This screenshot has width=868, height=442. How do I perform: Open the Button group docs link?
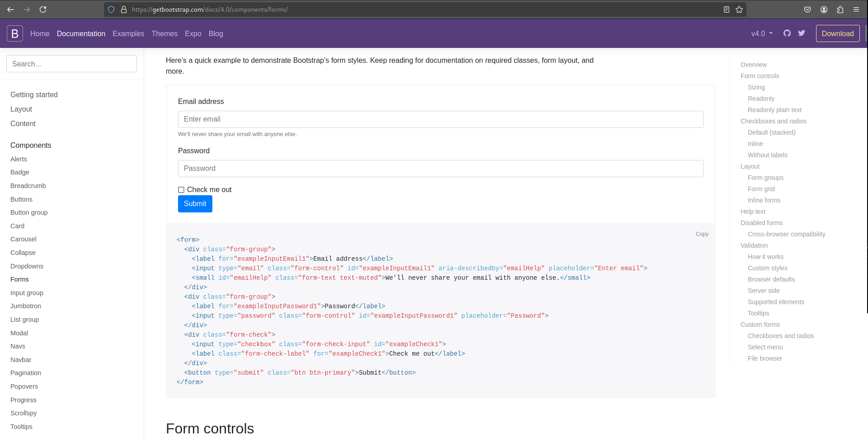click(x=29, y=212)
